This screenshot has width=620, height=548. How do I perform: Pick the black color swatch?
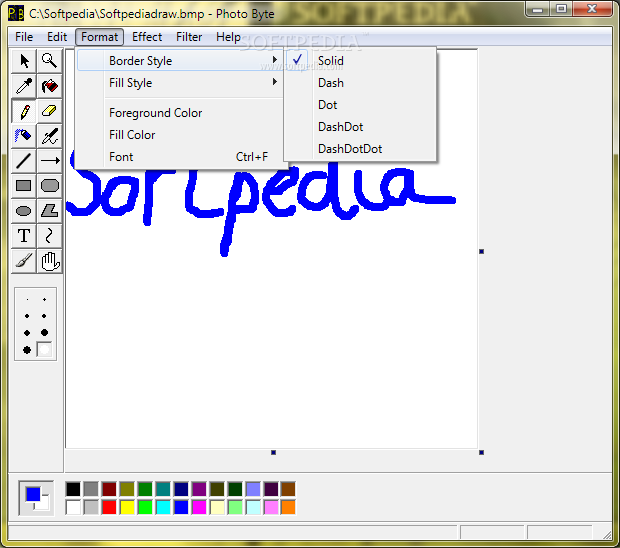coord(73,489)
